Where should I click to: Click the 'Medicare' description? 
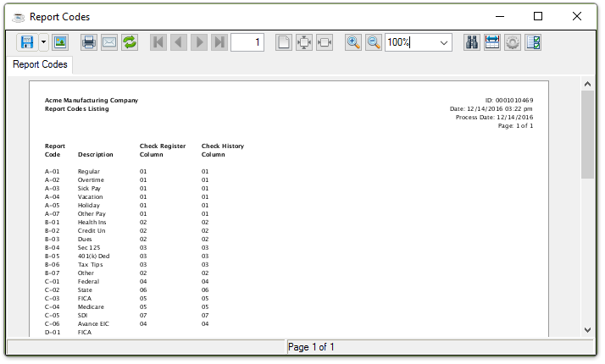coord(91,307)
